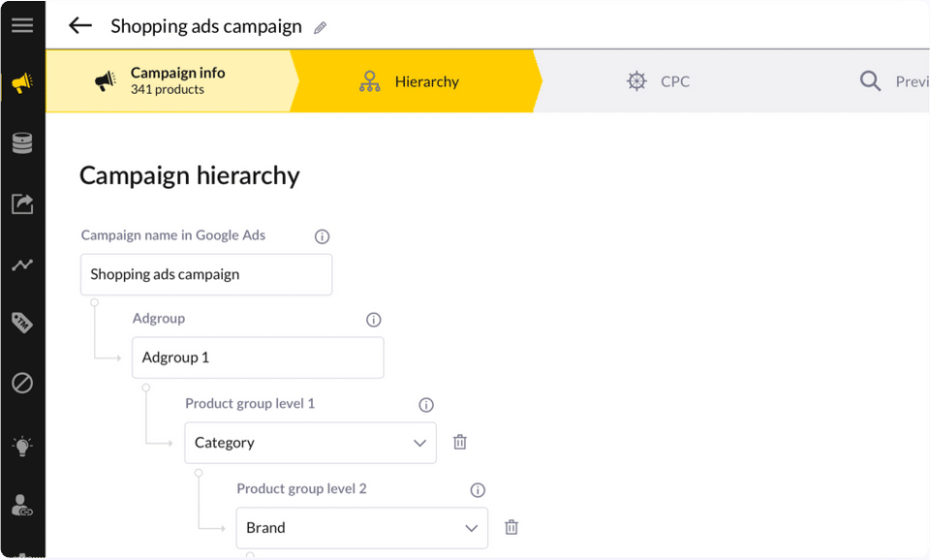Open the Preview step
The width and height of the screenshot is (930, 560).
894,81
